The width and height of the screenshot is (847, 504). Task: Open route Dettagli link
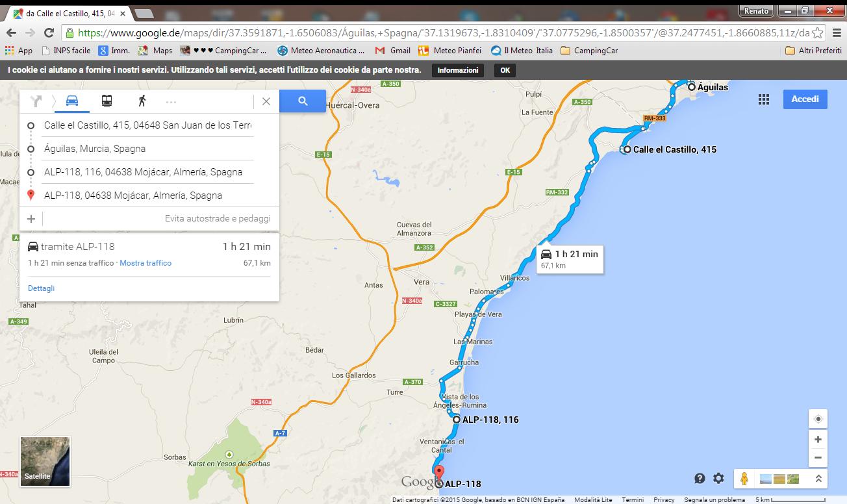click(41, 288)
